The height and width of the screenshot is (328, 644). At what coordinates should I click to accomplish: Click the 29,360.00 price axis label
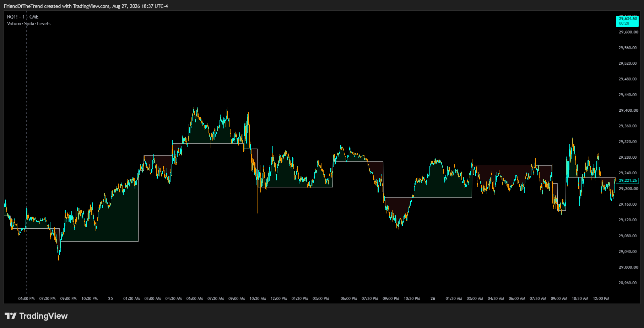[628, 126]
